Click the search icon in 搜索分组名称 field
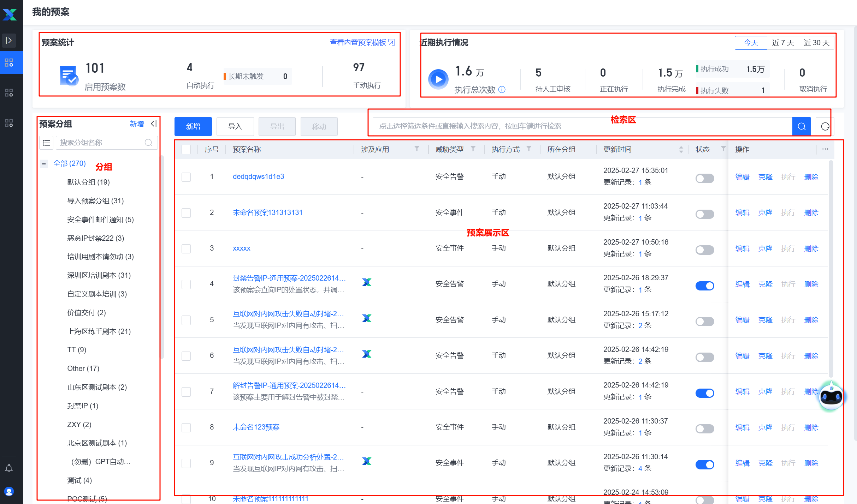The height and width of the screenshot is (504, 857). coord(148,143)
